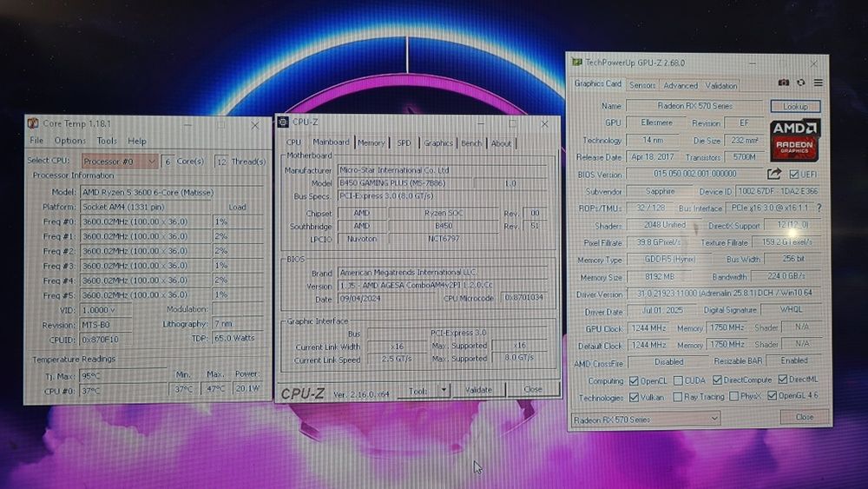Open Core Temp File menu
Image resolution: width=868 pixels, height=489 pixels.
click(36, 141)
